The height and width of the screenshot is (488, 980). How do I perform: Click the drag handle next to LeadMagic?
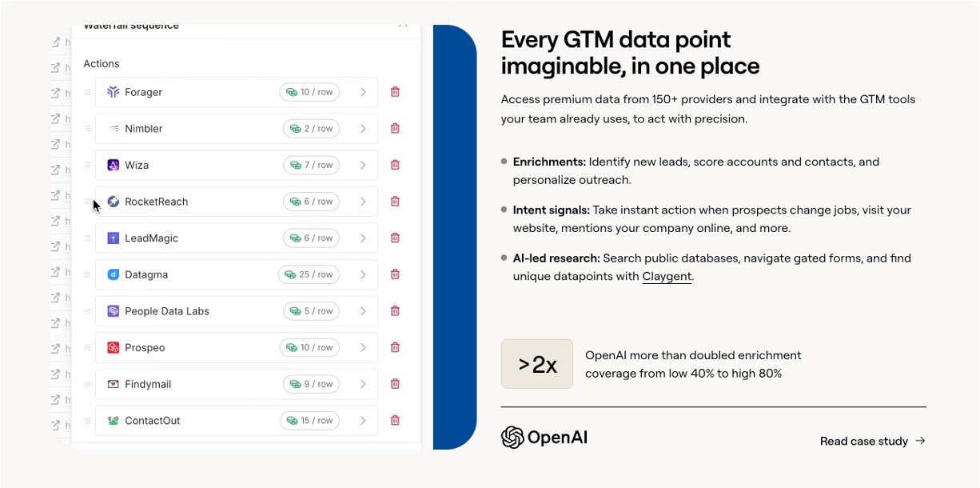click(88, 238)
